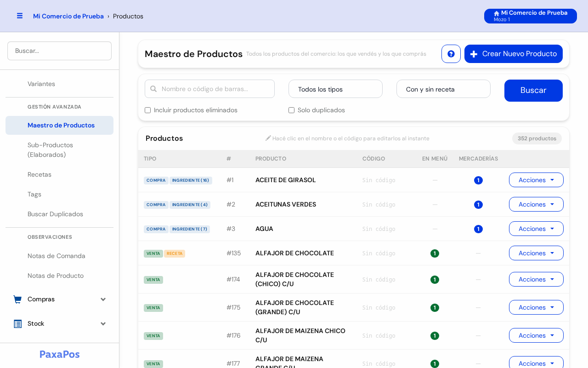Focus the sidebar Buscar input field
This screenshot has height=368, width=588.
[60, 51]
